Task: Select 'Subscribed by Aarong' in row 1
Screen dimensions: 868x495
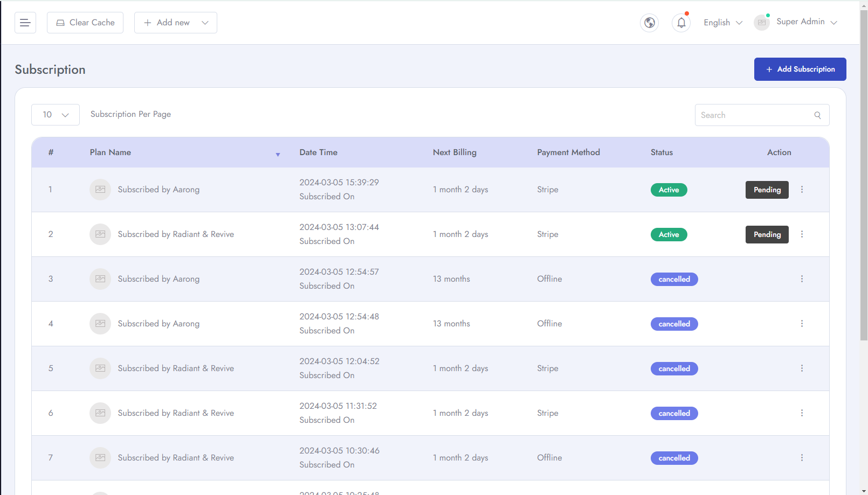Action: [x=159, y=190]
